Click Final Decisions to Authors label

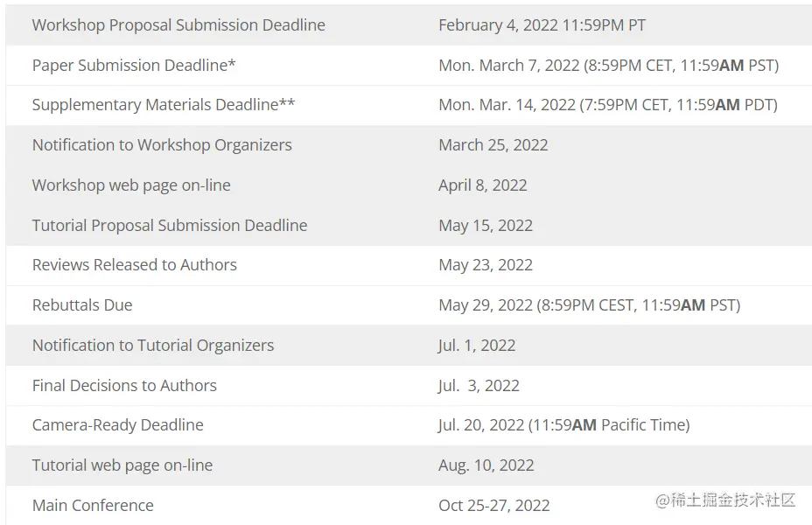tap(124, 386)
